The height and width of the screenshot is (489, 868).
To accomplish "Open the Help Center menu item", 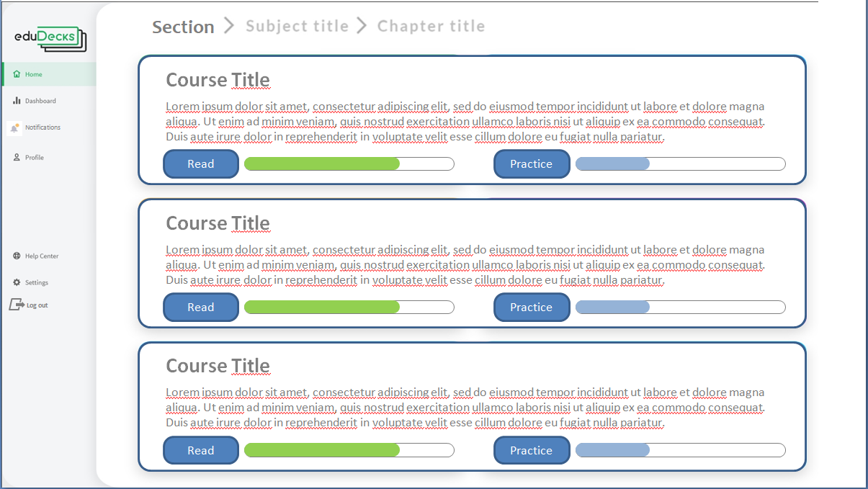I will click(x=42, y=256).
